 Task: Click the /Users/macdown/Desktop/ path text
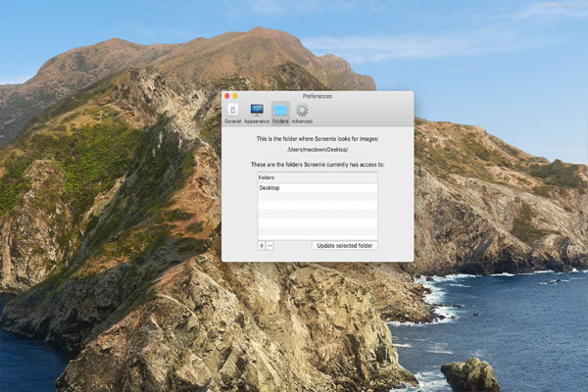[318, 150]
